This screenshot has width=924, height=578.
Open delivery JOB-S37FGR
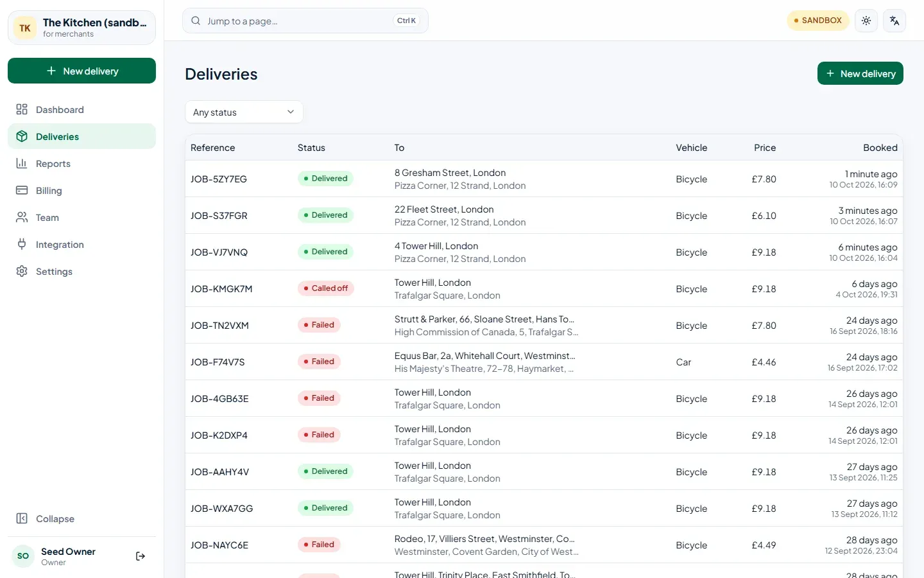tap(219, 216)
